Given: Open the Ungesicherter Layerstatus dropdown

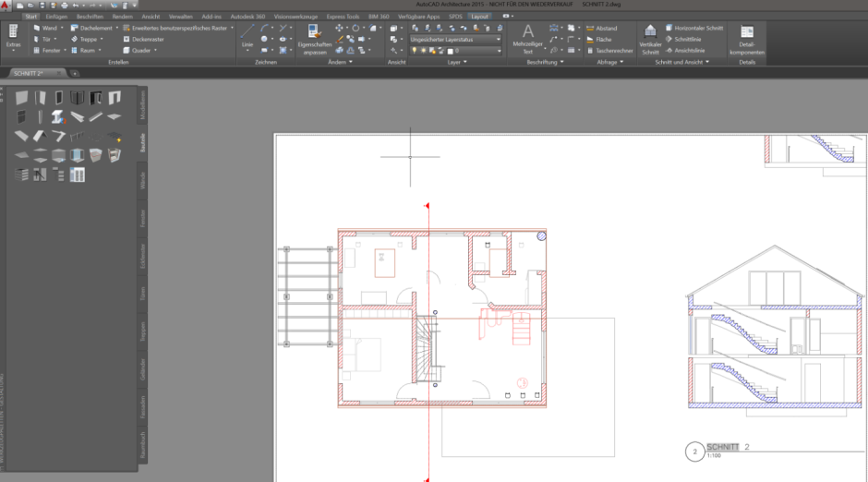Looking at the screenshot, I should click(x=455, y=40).
